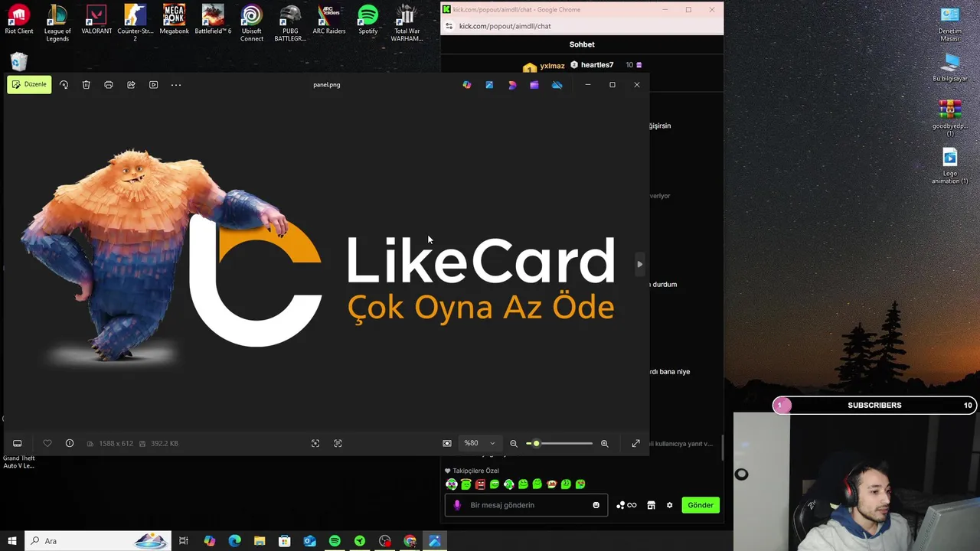The image size is (980, 551).
Task: Show file info with the info icon
Action: 69,443
